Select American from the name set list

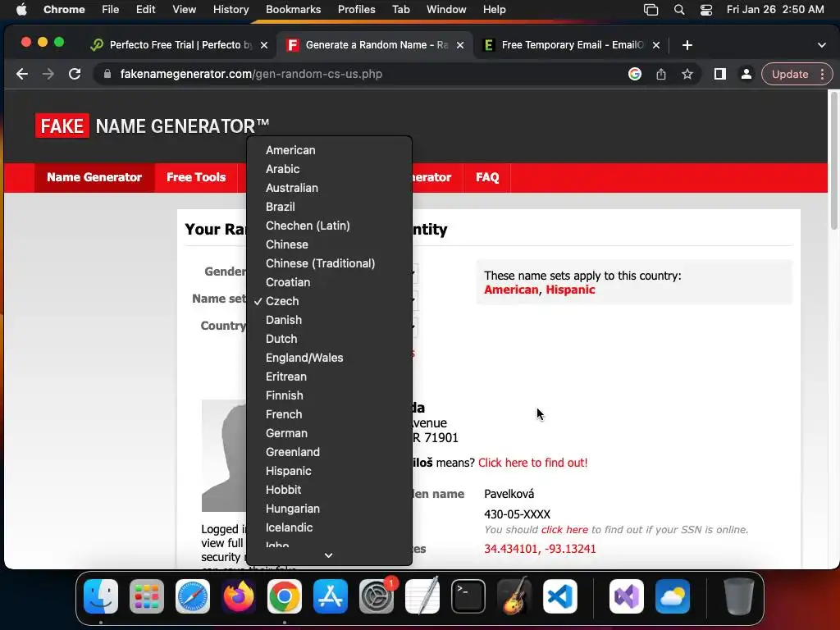point(329,150)
